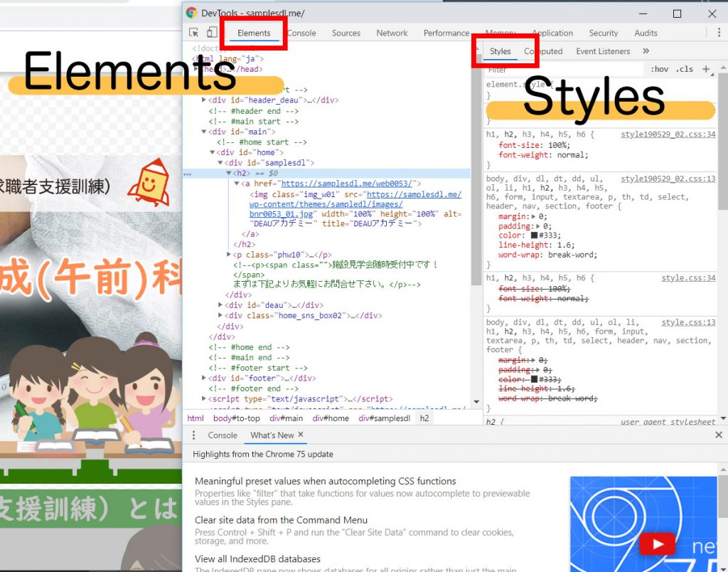This screenshot has width=728, height=572.
Task: Collapse the div id="main" node
Action: (204, 132)
